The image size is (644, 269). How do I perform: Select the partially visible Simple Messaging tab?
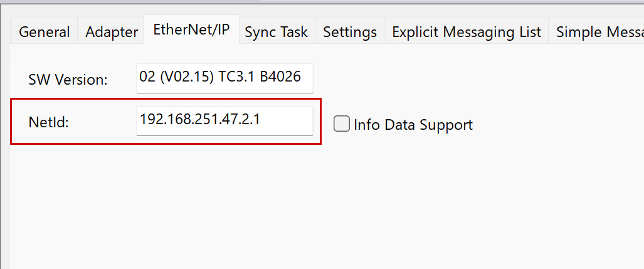599,32
